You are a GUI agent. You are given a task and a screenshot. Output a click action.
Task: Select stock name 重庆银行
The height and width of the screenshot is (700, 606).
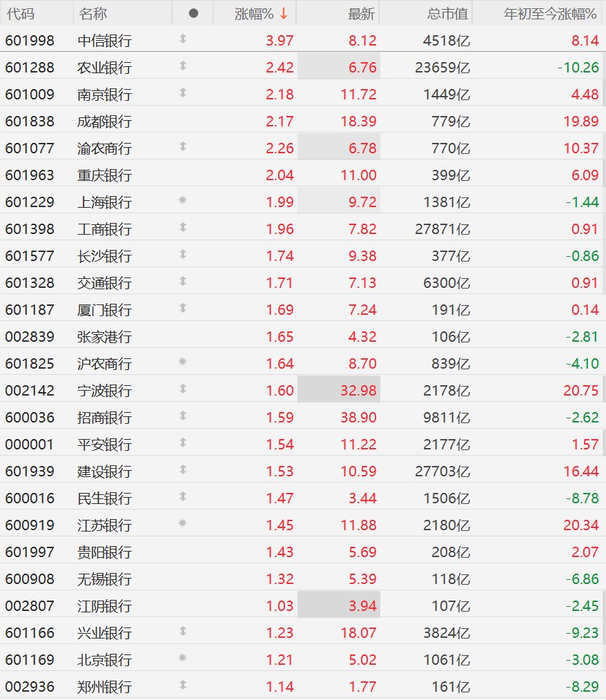tap(104, 175)
